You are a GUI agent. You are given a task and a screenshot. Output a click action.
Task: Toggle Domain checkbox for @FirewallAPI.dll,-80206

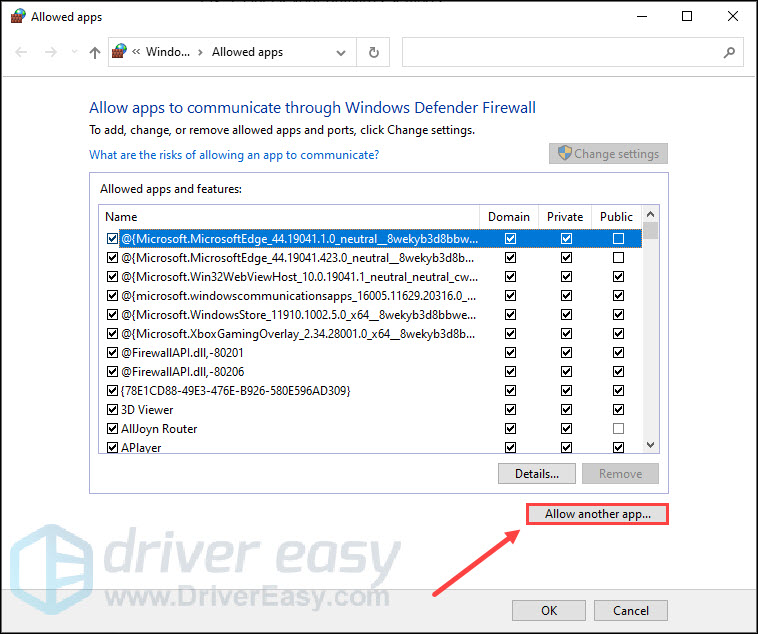[510, 371]
